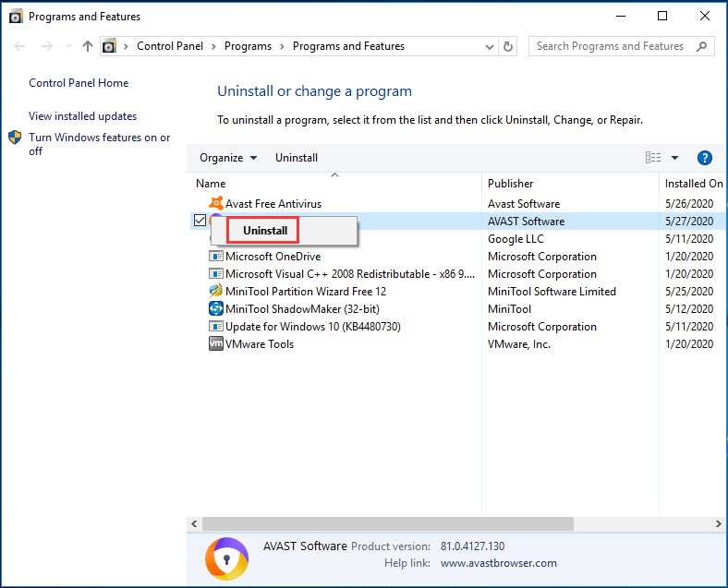This screenshot has height=588, width=728.
Task: Expand breadcrumb chevron after Programs
Action: point(282,46)
